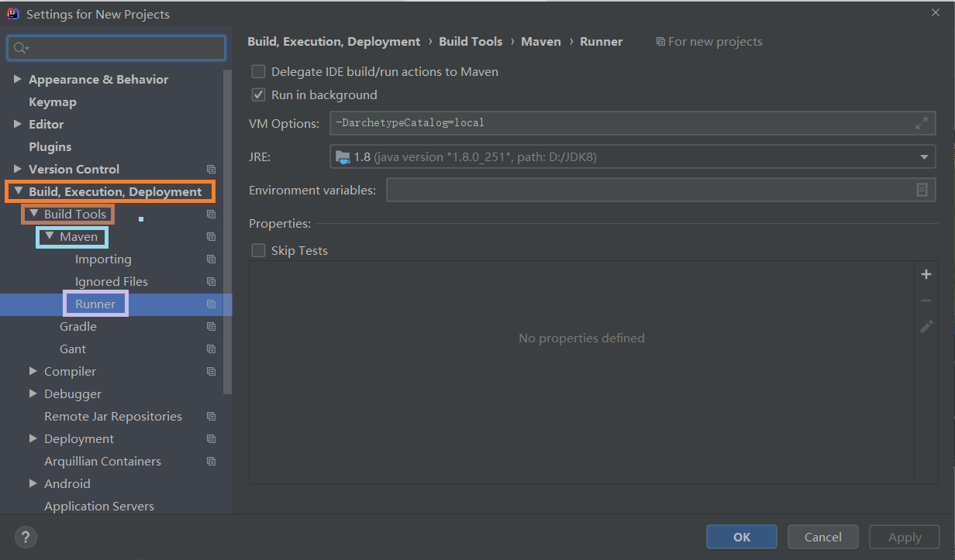Viewport: 955px width, 560px height.
Task: Click the IntelliJ logo in title bar
Action: 13,13
